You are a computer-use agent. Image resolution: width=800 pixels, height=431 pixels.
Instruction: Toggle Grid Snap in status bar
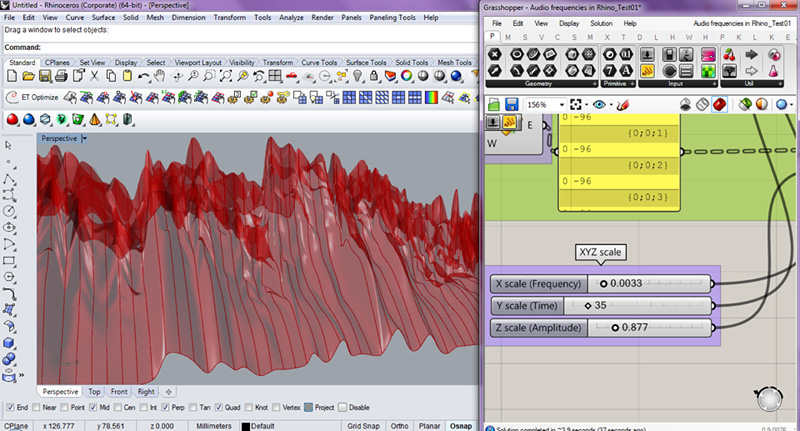pos(363,426)
